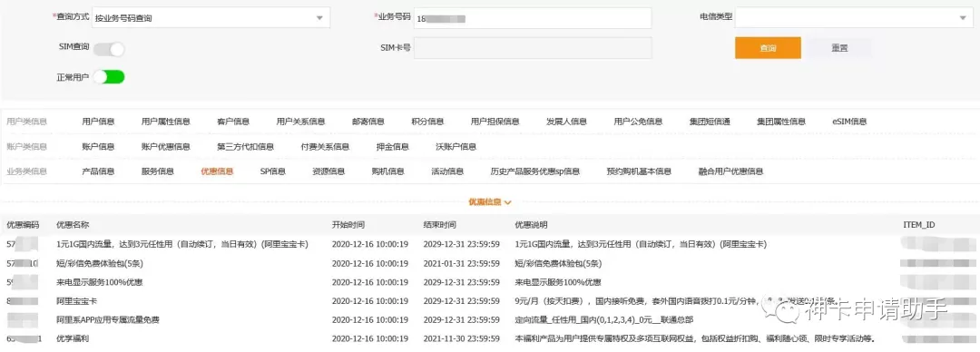
Task: Open the 押金信息 tab
Action: pos(393,147)
